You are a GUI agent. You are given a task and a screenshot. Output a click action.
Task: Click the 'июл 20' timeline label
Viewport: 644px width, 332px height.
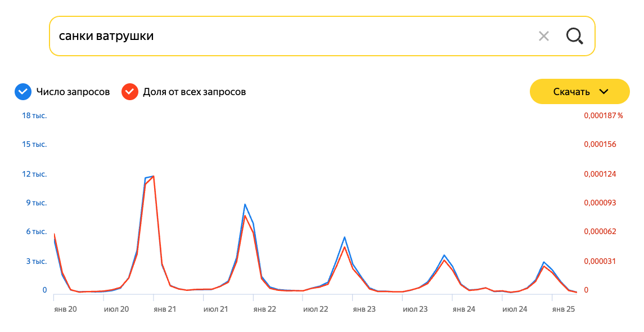pos(116,309)
